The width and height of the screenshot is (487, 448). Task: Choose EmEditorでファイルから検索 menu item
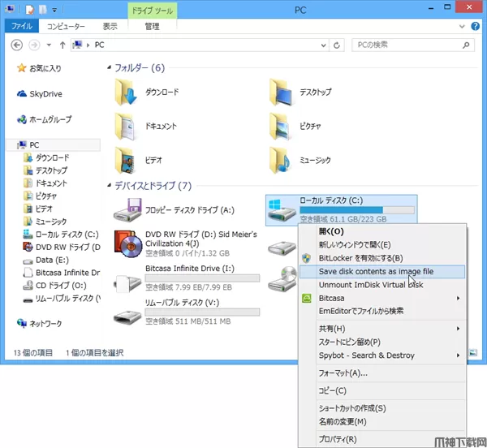(382, 311)
